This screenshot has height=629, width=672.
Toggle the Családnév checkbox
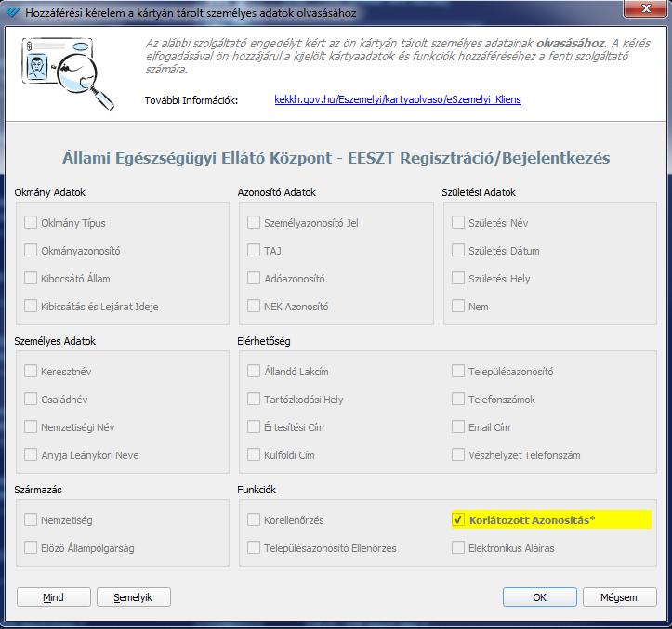pyautogui.click(x=31, y=399)
